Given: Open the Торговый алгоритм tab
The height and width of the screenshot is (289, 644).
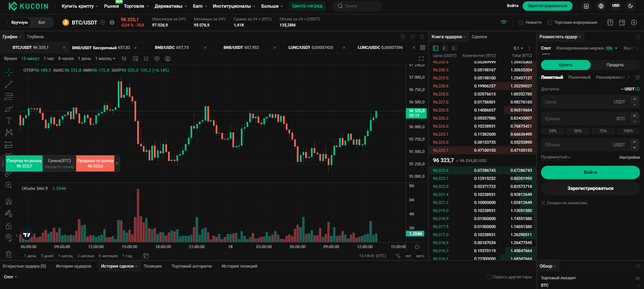Looking at the screenshot, I should point(192,266).
